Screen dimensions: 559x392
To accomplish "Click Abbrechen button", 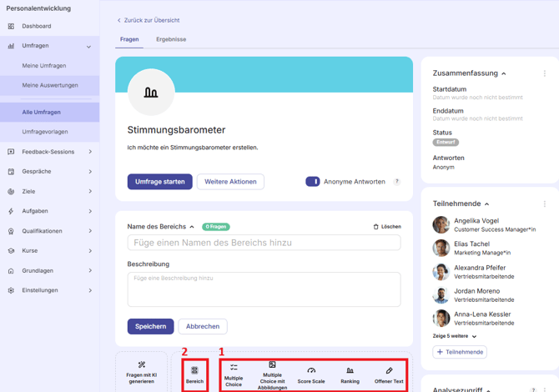I will point(203,326).
